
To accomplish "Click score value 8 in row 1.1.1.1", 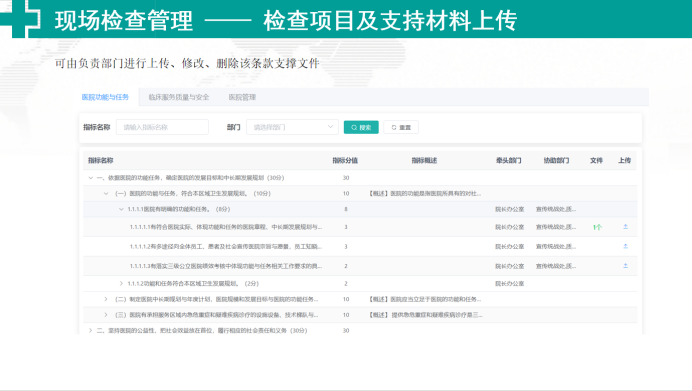I will coord(346,209).
